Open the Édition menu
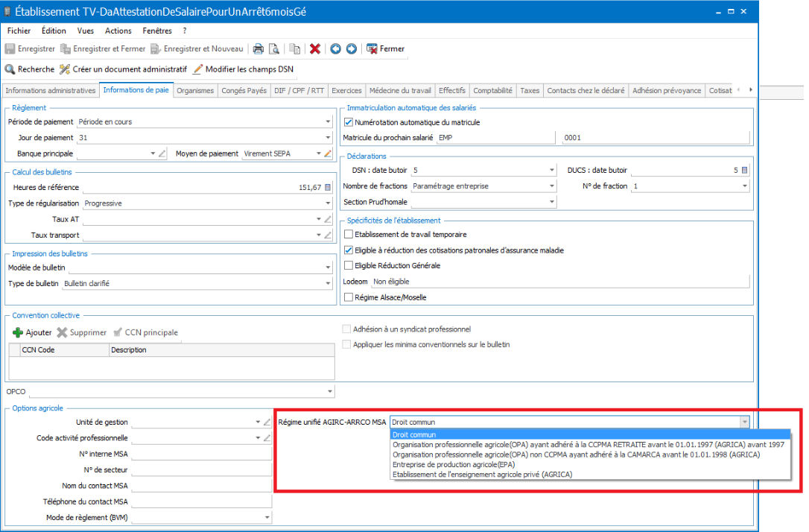Screen dimensions: 809x532 click(x=54, y=31)
